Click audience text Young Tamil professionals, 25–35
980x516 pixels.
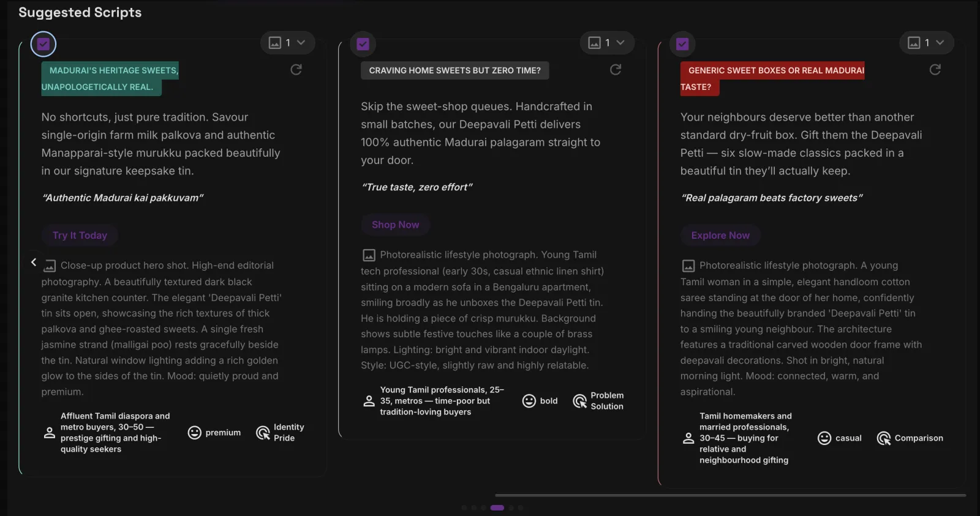coord(442,401)
